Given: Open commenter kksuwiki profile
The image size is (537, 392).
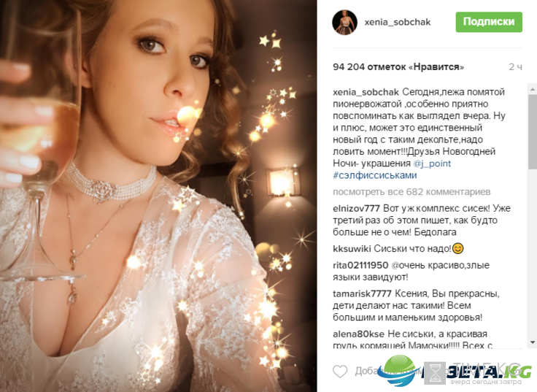Looking at the screenshot, I should pyautogui.click(x=352, y=249).
